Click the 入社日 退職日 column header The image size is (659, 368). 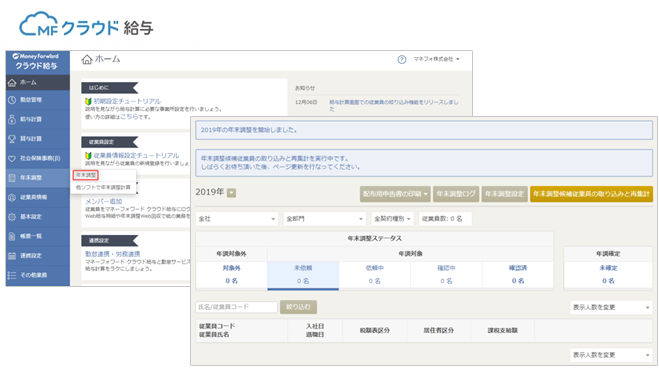pyautogui.click(x=315, y=330)
